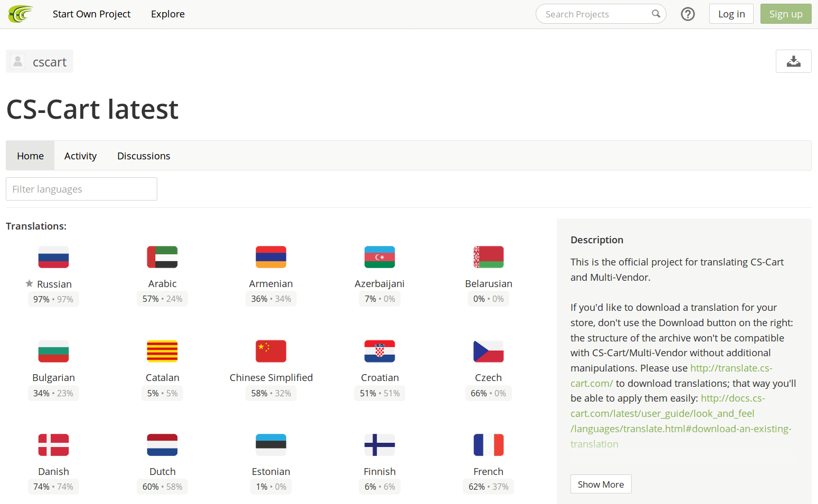Image resolution: width=818 pixels, height=504 pixels.
Task: Select the Arabic flag icon
Action: 162,257
